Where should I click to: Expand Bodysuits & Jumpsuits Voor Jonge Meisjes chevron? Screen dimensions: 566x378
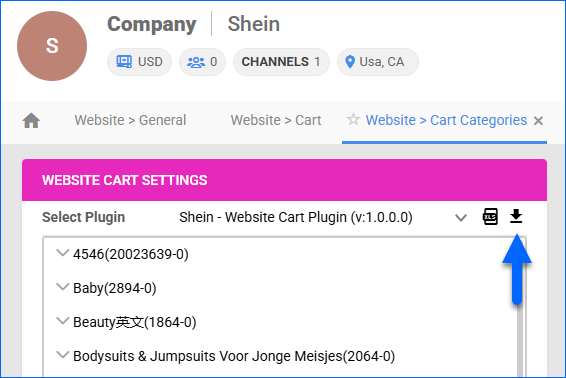tap(63, 355)
